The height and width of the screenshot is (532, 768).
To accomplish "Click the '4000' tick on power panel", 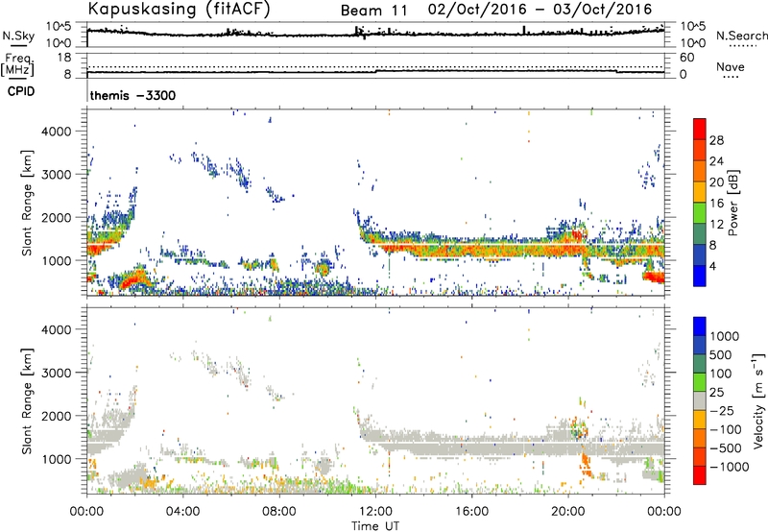I will [57, 132].
